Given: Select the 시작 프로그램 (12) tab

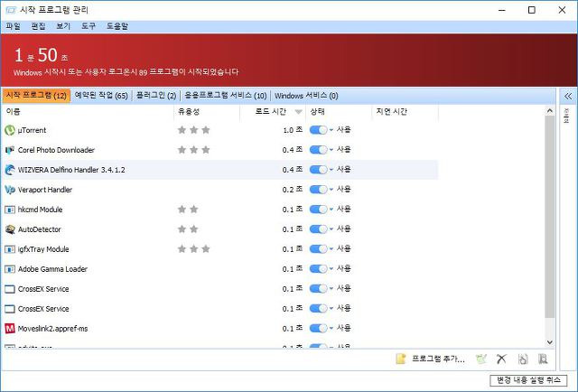Looking at the screenshot, I should click(x=36, y=96).
